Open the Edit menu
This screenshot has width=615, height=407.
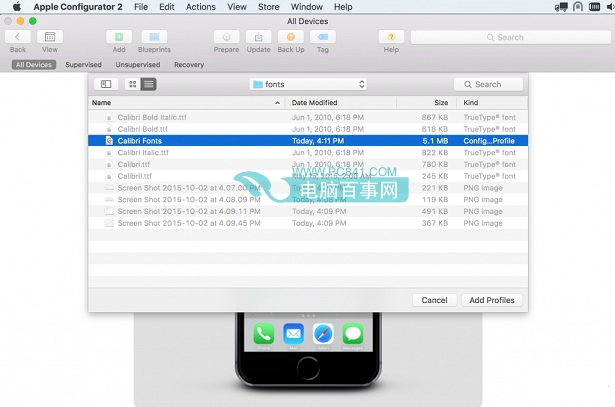(x=167, y=7)
